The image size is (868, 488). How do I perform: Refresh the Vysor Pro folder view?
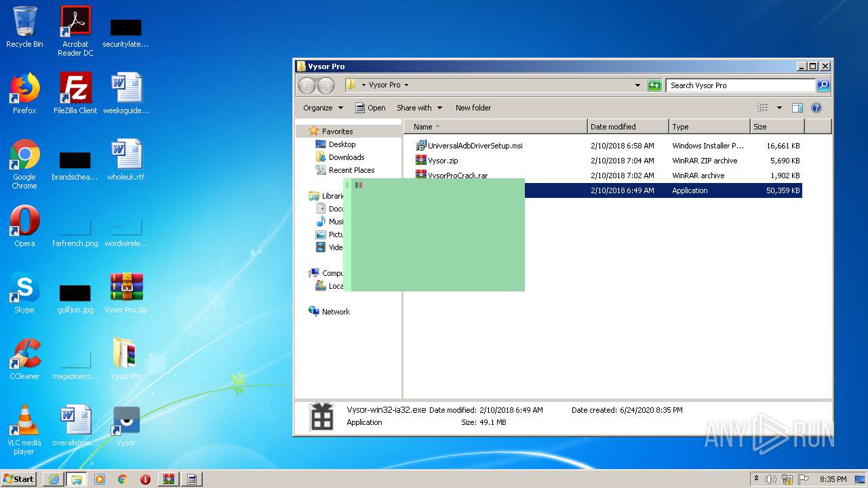pos(654,85)
